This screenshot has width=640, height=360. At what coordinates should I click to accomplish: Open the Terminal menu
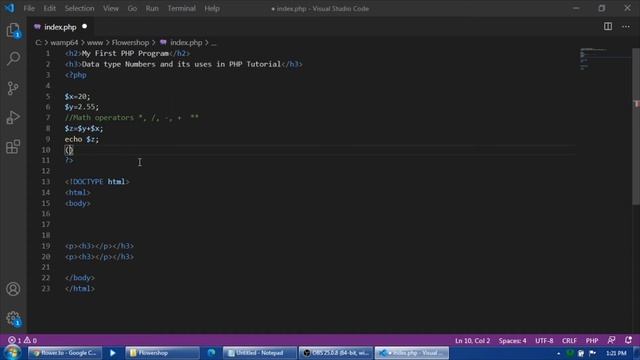[181, 8]
